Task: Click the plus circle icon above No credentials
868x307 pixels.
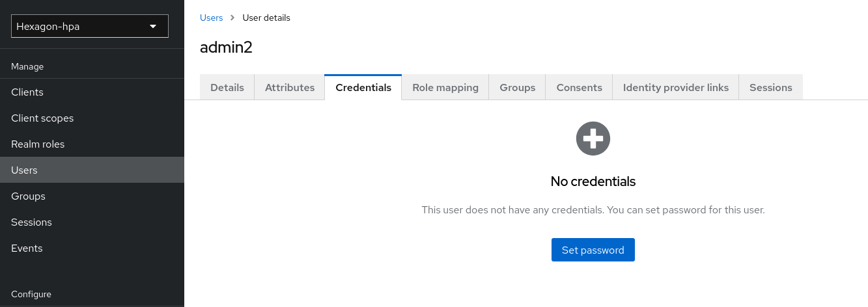Action: (593, 139)
